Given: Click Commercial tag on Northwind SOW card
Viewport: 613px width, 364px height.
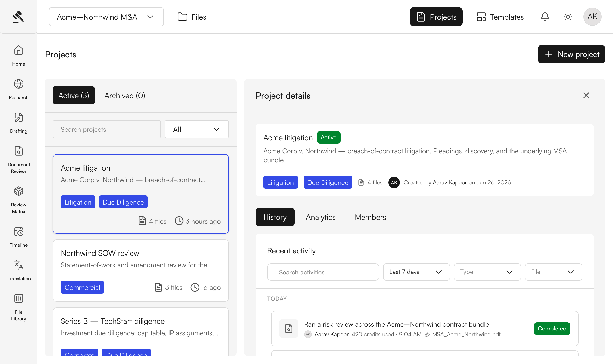Looking at the screenshot, I should [x=82, y=287].
